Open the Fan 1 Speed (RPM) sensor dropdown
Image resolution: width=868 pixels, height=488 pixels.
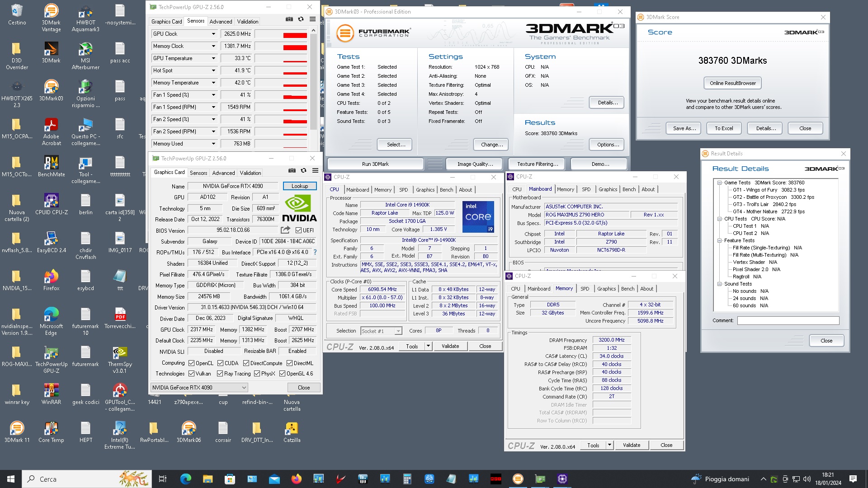pyautogui.click(x=213, y=107)
